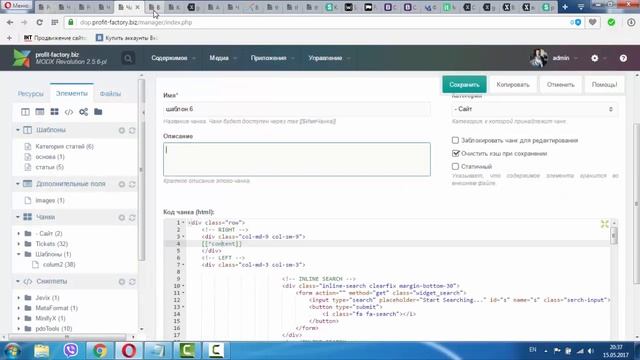Viewport: 640px width, 360px height.
Task: Open Chrome from the taskbar
Action: [100, 351]
